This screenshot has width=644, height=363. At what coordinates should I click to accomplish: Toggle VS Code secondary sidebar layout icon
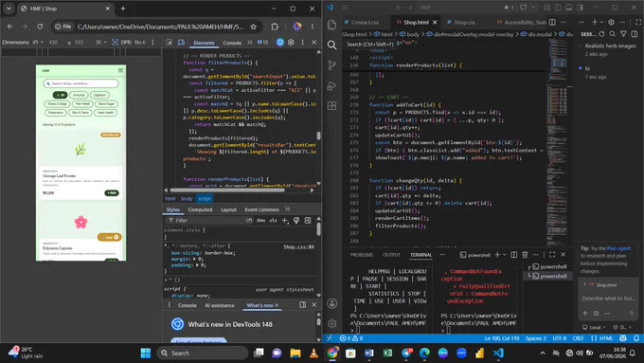point(580,8)
